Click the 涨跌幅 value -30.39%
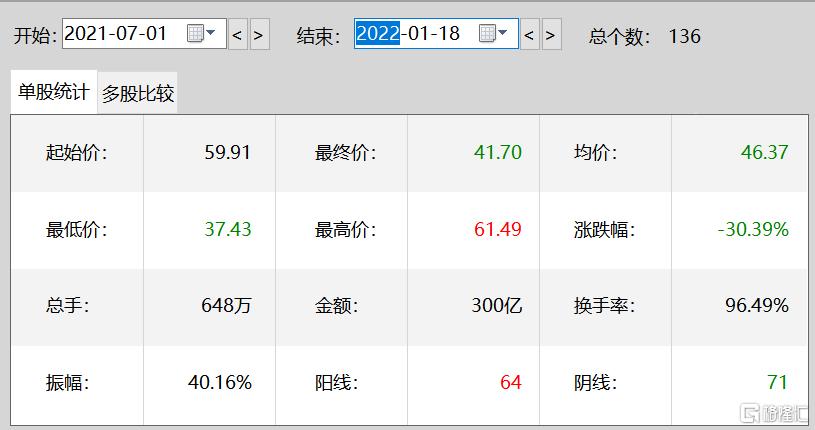815x430 pixels. pyautogui.click(x=753, y=229)
